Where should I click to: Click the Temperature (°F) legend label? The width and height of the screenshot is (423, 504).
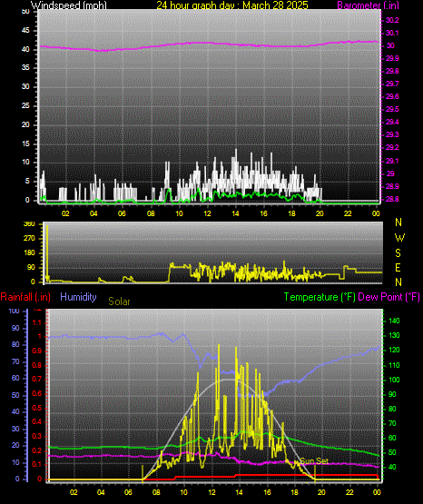[320, 297]
